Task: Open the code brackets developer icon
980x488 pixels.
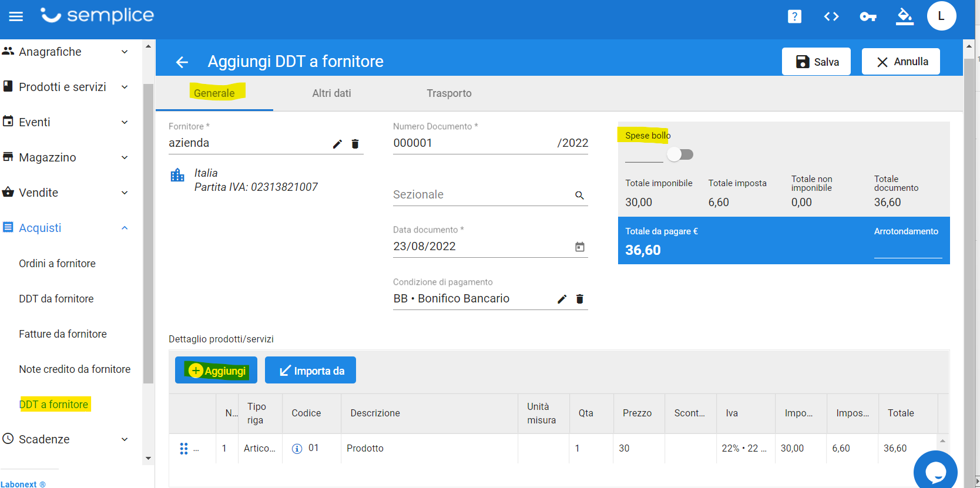Action: [831, 16]
